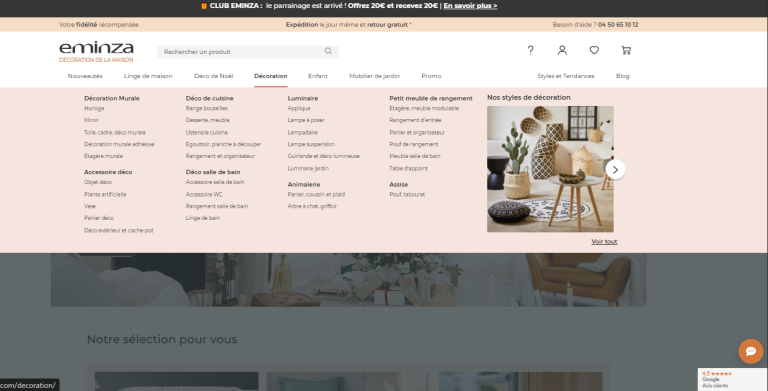Select Ustensile cuisine
The height and width of the screenshot is (391, 768).
click(207, 132)
